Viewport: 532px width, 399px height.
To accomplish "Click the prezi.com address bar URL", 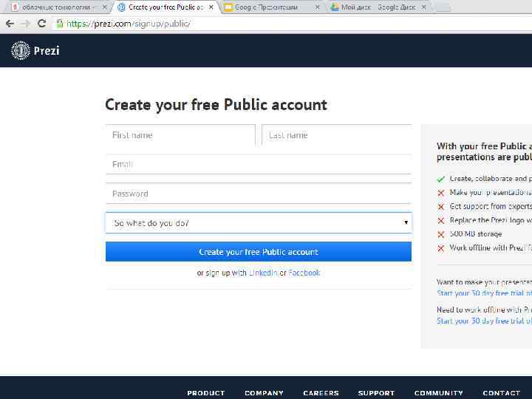I will (x=129, y=24).
